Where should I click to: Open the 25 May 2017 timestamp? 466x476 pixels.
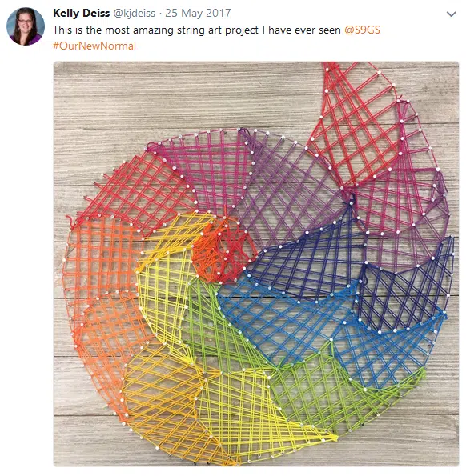(198, 13)
